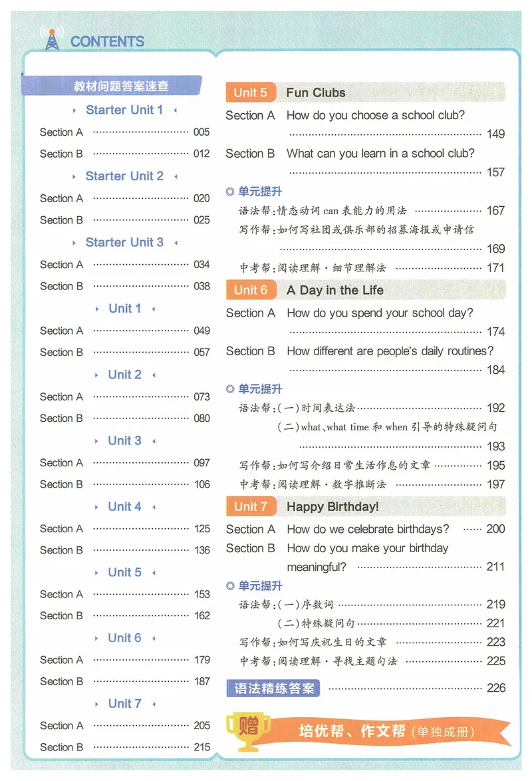Click page number 162

(201, 615)
